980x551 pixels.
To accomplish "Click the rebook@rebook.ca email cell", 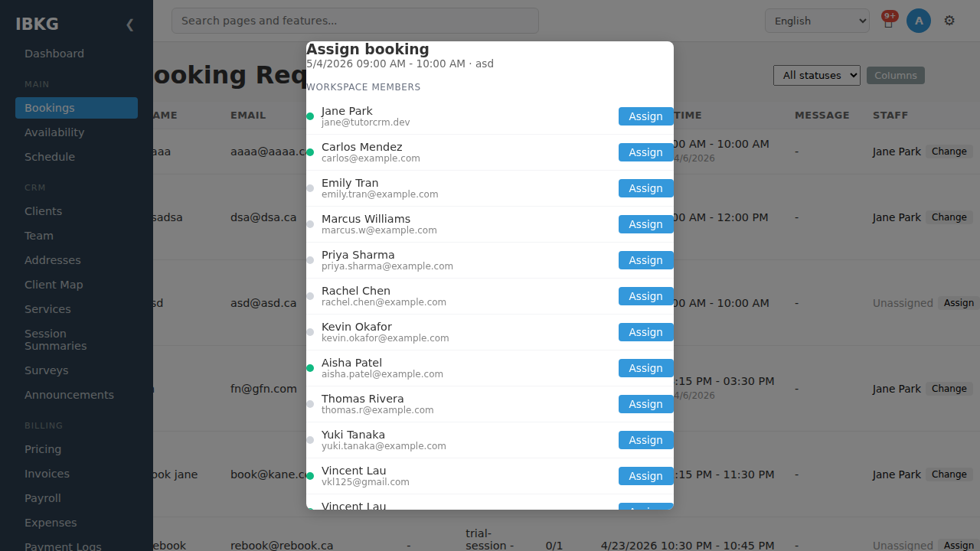I will pos(282,546).
